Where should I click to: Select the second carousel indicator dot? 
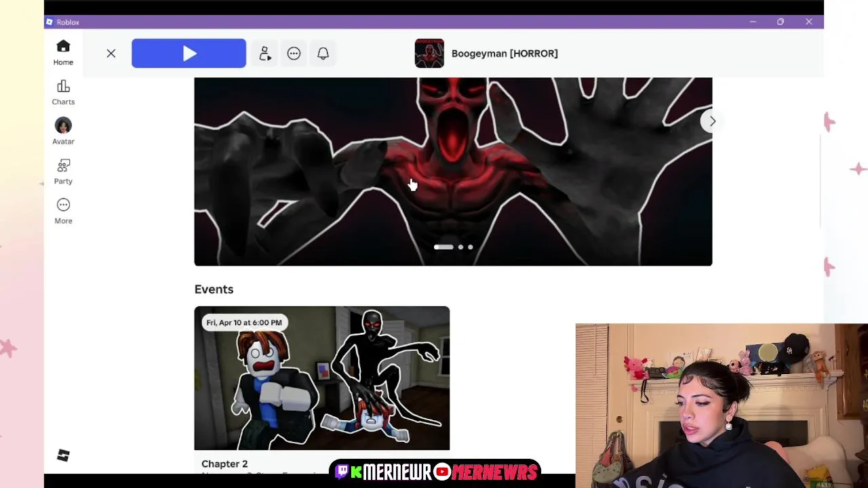[x=460, y=247]
